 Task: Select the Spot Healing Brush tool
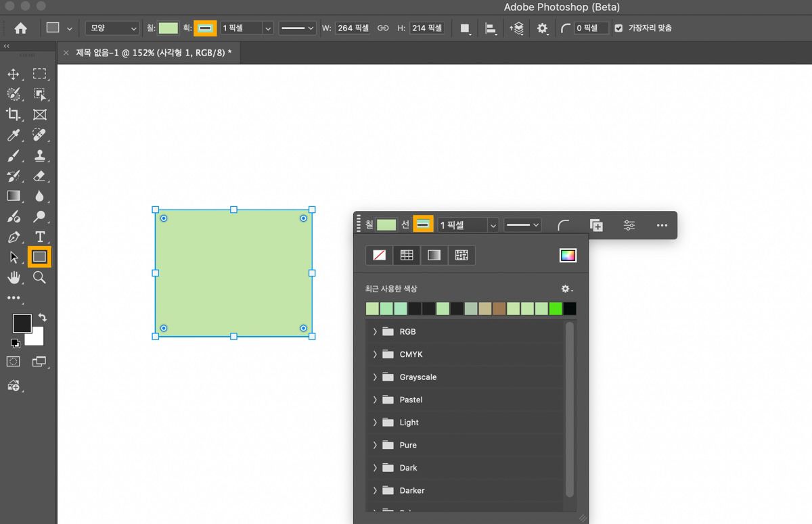[40, 135]
